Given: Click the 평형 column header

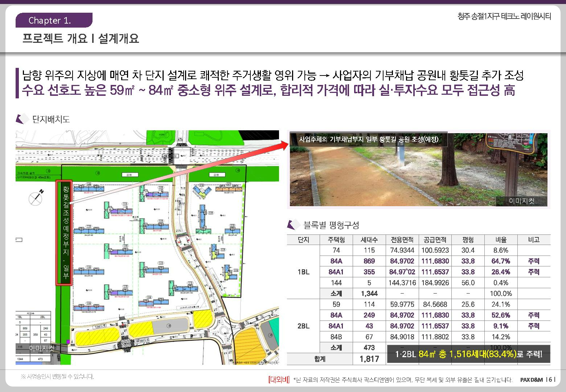Looking at the screenshot, I should click(468, 240).
